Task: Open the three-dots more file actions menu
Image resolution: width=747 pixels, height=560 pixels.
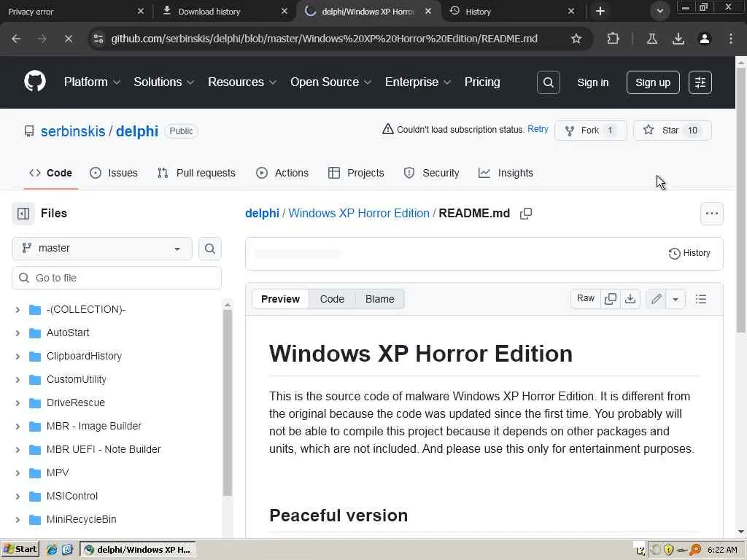Action: click(712, 214)
